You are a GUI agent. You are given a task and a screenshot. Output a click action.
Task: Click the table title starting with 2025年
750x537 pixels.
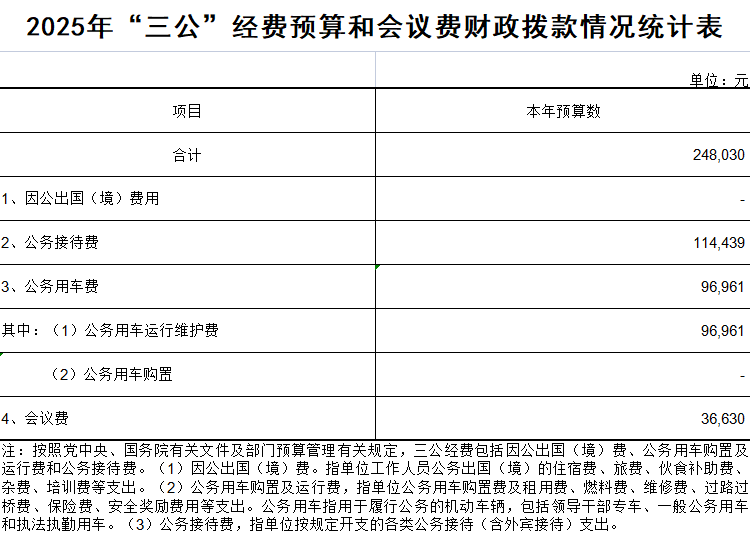point(374,26)
